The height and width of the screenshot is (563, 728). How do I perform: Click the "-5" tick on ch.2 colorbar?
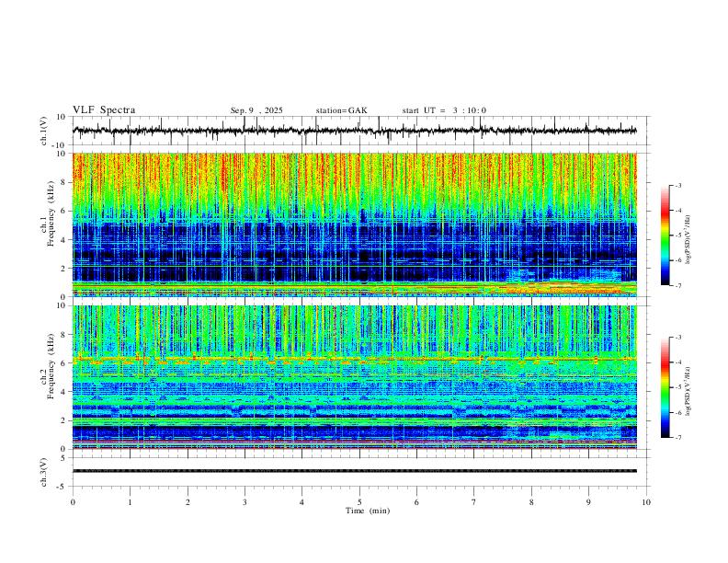pyautogui.click(x=678, y=387)
